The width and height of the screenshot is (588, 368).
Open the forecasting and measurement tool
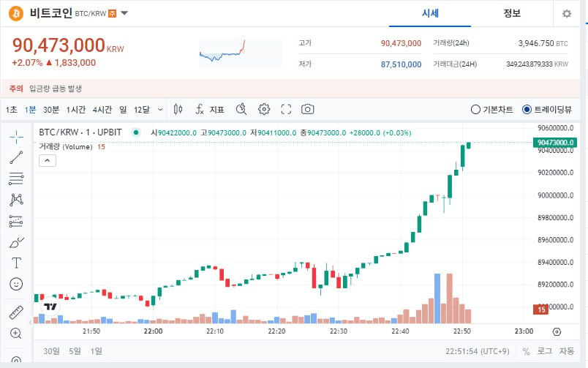(16, 222)
